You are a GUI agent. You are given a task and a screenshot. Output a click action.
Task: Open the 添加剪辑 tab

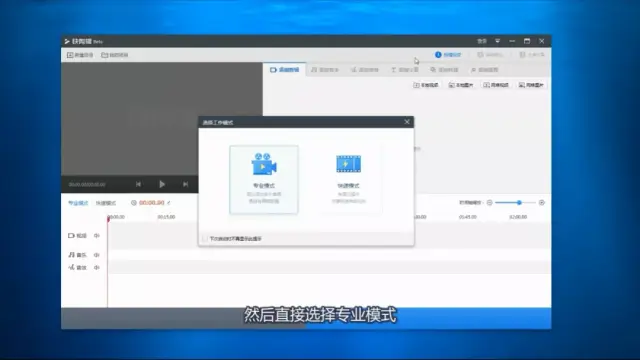(x=284, y=70)
